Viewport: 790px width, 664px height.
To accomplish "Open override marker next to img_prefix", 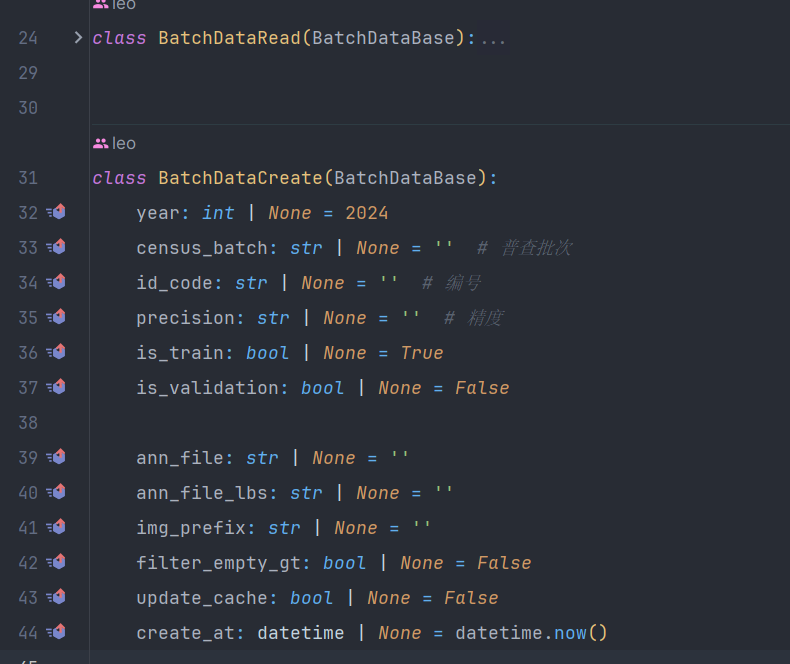I will 57,527.
